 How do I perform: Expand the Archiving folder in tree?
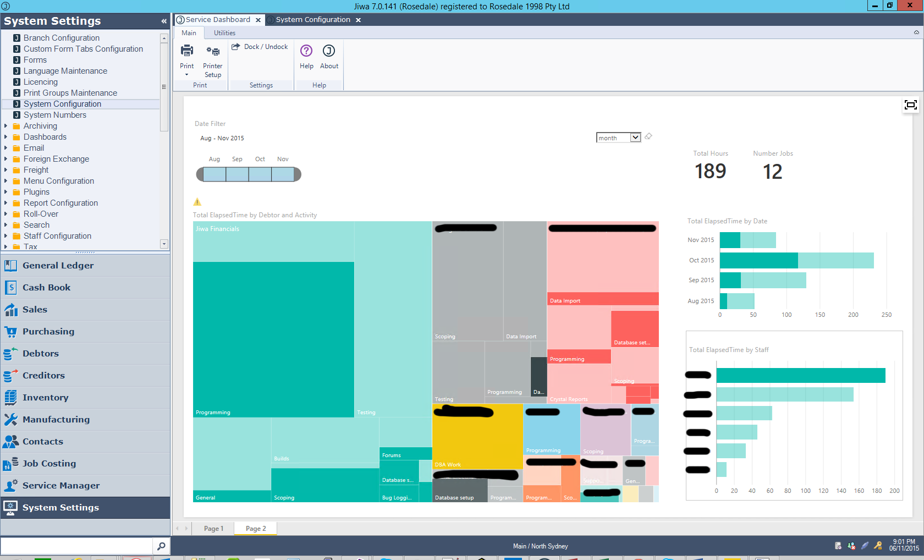point(6,126)
